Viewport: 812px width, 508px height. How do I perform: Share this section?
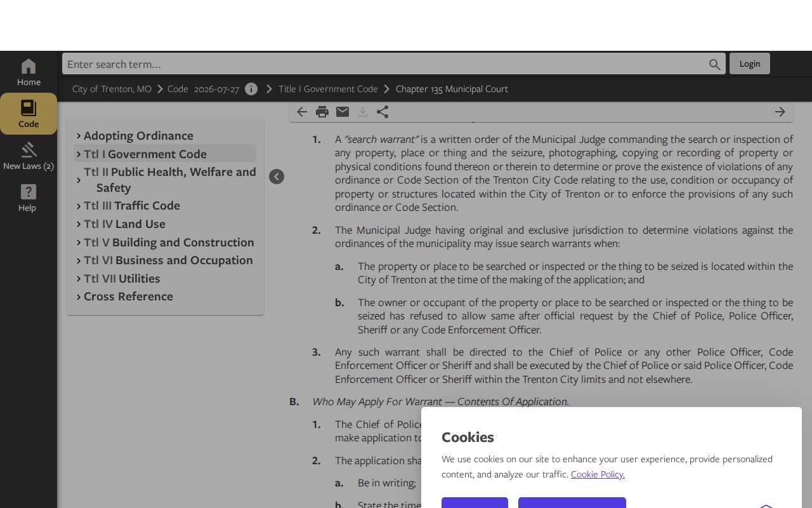point(383,112)
